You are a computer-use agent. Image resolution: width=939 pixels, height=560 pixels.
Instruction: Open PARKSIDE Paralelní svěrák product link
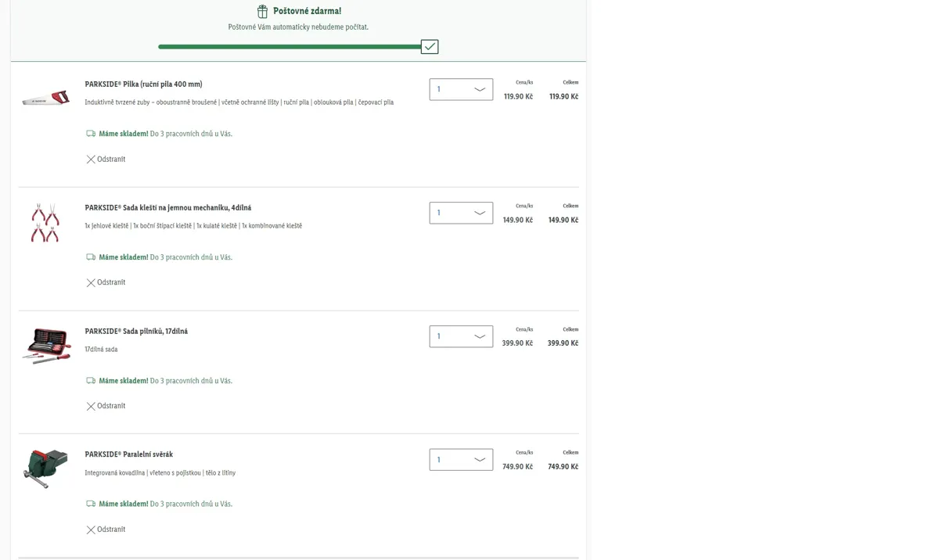129,454
